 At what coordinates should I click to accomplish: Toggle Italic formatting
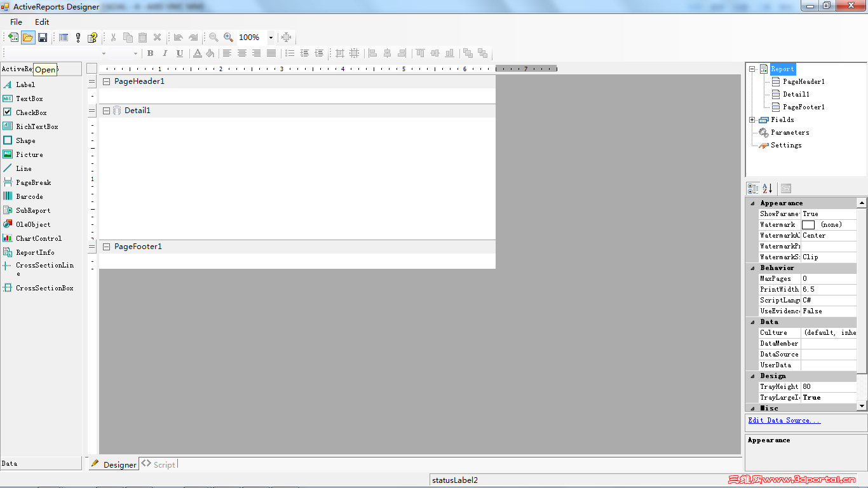tap(165, 53)
